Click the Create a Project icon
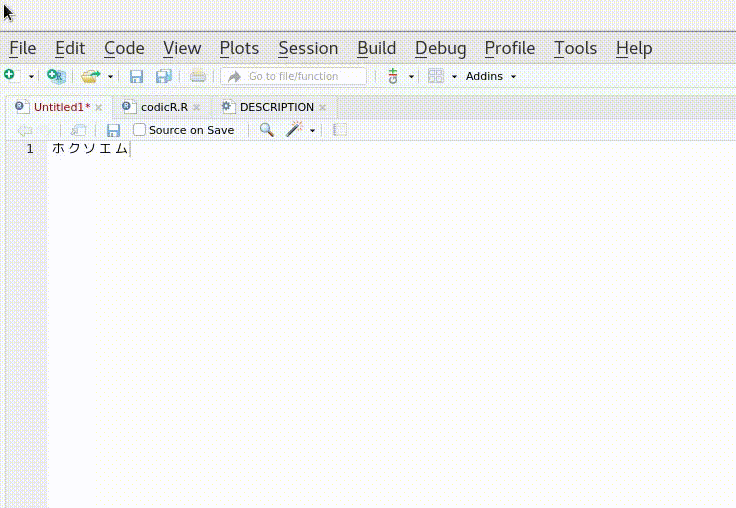The image size is (736, 508). 56,76
